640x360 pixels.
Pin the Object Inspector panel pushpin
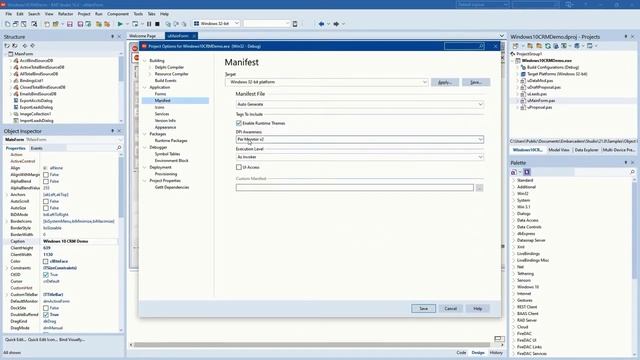(x=113, y=131)
